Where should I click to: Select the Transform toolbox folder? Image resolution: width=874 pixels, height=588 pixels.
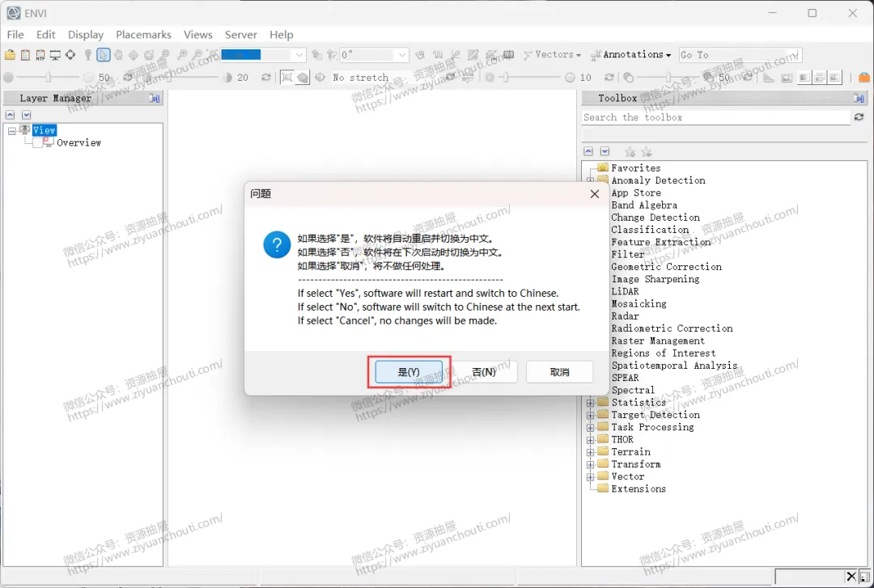click(636, 464)
